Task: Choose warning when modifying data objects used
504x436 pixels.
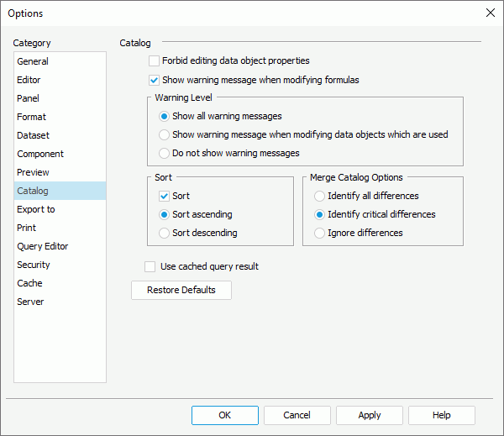Action: click(164, 134)
